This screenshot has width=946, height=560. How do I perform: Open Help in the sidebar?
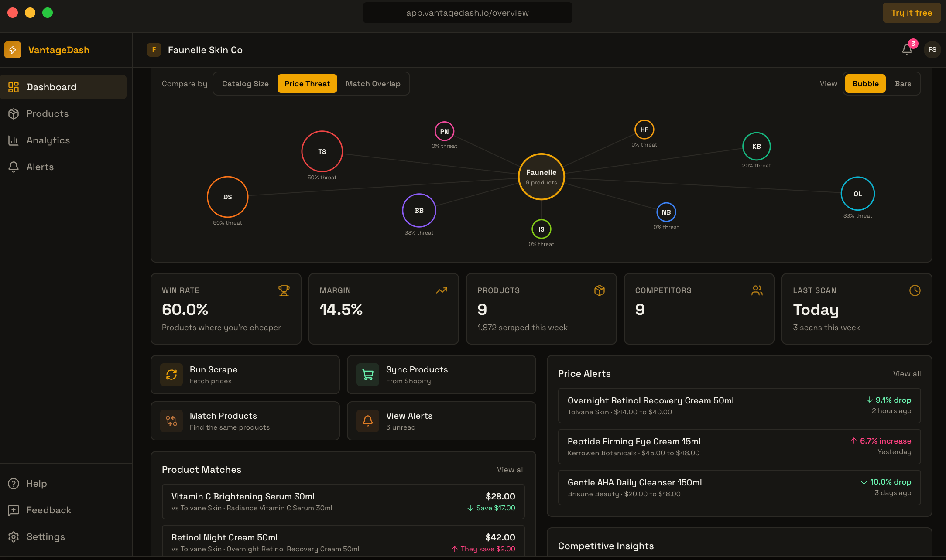64,484
